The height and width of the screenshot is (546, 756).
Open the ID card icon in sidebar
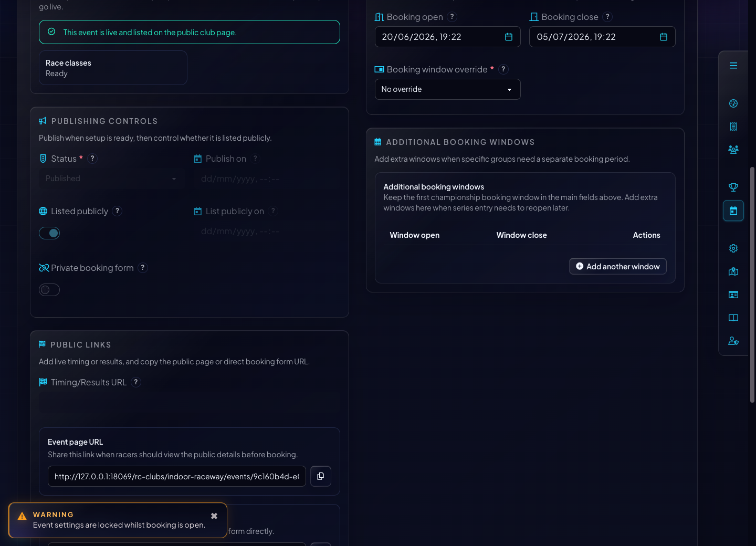pos(733,295)
